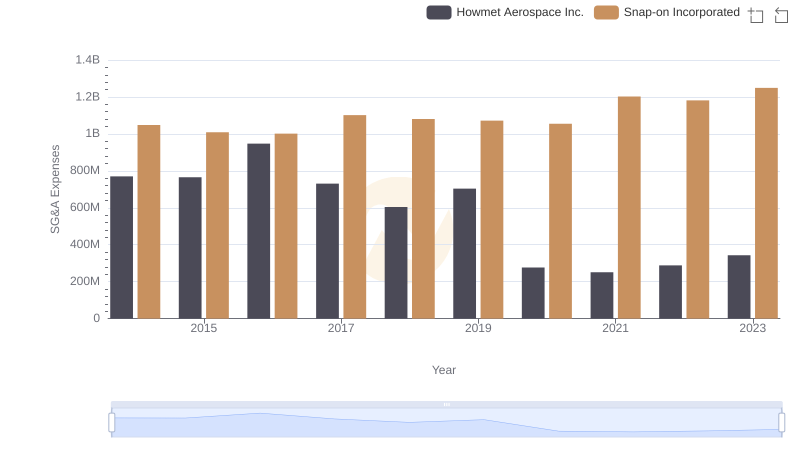Select the Snap-on bar for 2017
800x461 pixels.
click(355, 217)
